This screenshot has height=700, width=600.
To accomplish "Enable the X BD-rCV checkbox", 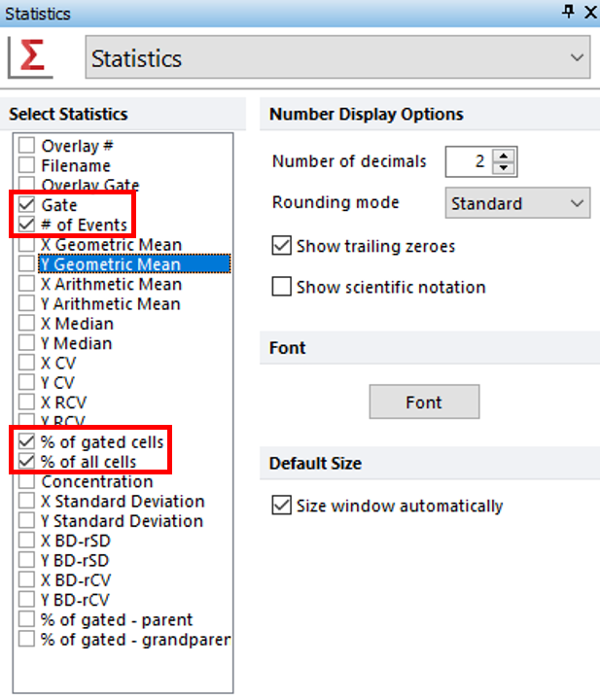I will tap(27, 579).
